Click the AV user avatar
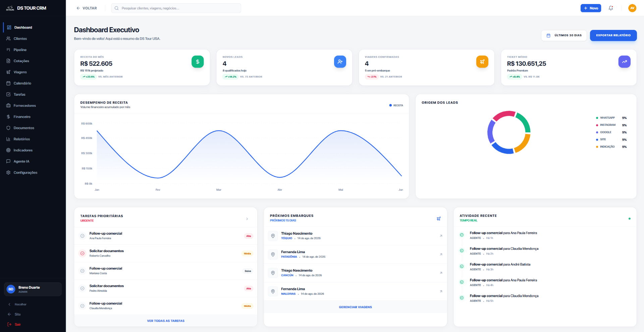644x332 pixels. click(632, 8)
